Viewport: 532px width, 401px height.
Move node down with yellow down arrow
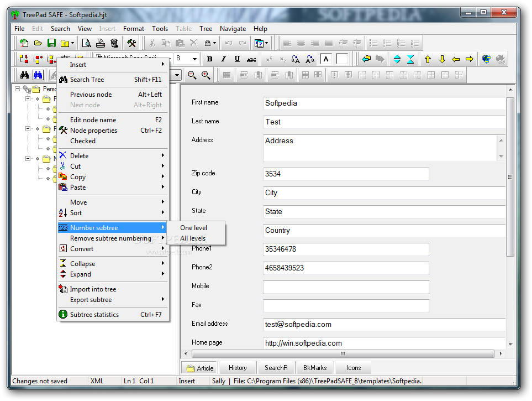click(442, 59)
